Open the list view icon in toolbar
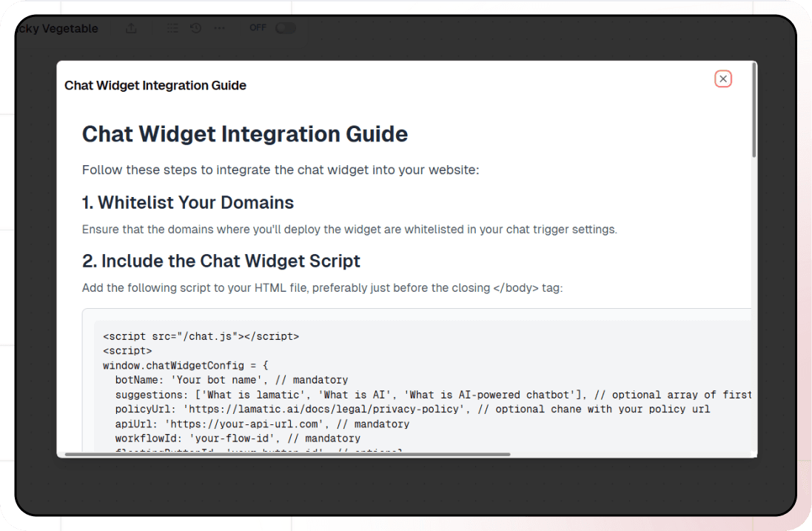This screenshot has height=531, width=812. (x=172, y=28)
